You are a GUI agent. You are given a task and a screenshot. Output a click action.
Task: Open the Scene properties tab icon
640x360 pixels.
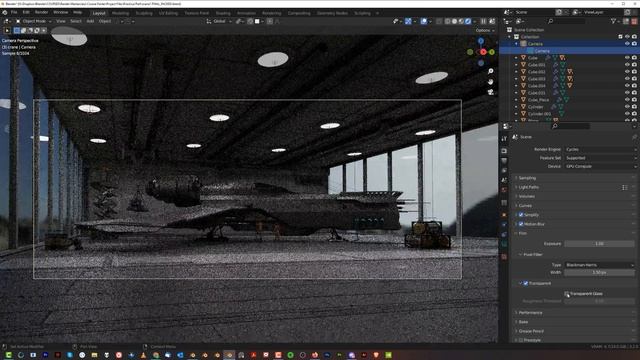coord(504,180)
